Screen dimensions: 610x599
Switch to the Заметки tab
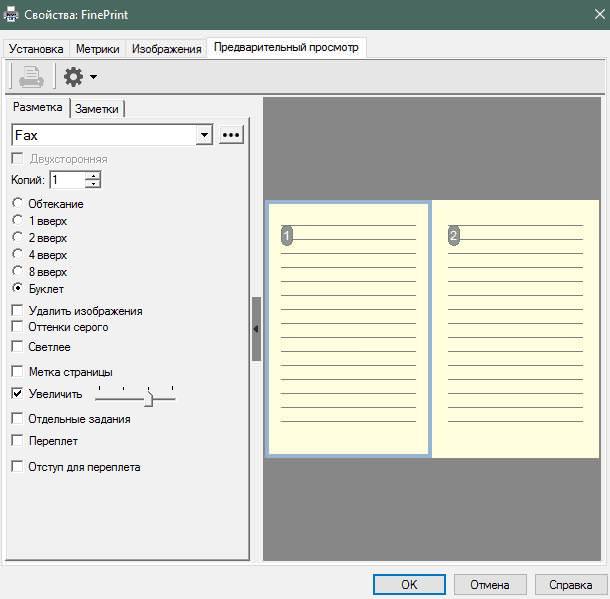(97, 109)
